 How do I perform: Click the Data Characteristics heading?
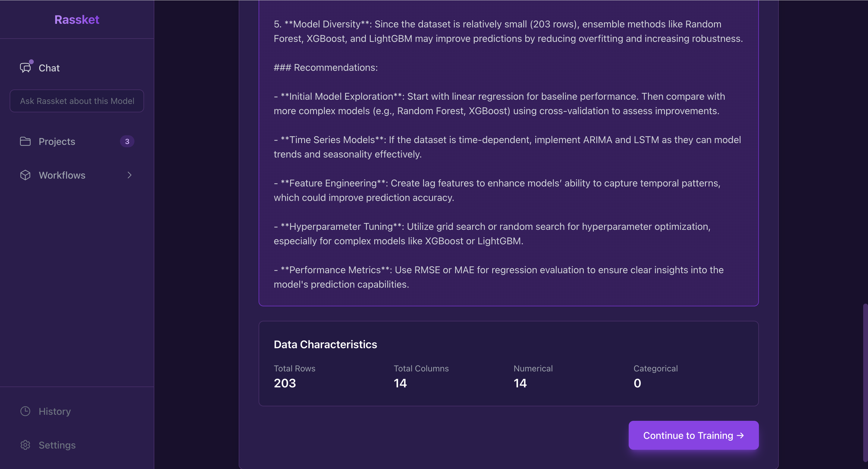(x=325, y=344)
